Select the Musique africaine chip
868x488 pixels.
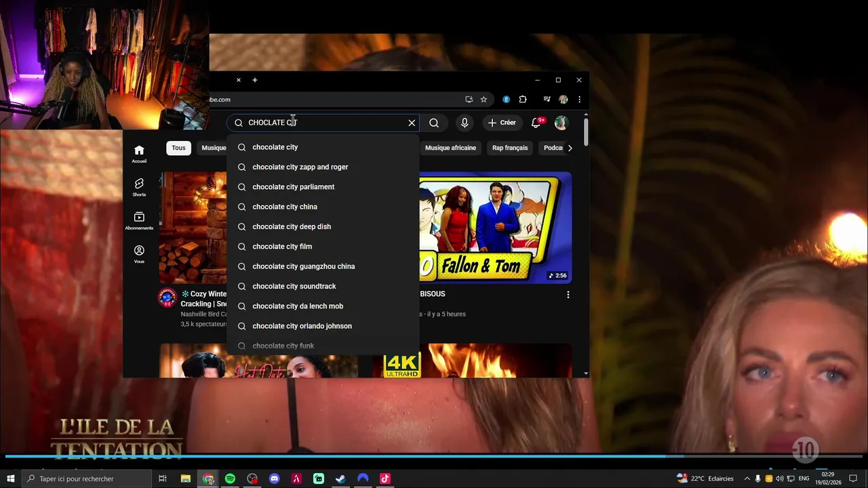[x=450, y=148]
